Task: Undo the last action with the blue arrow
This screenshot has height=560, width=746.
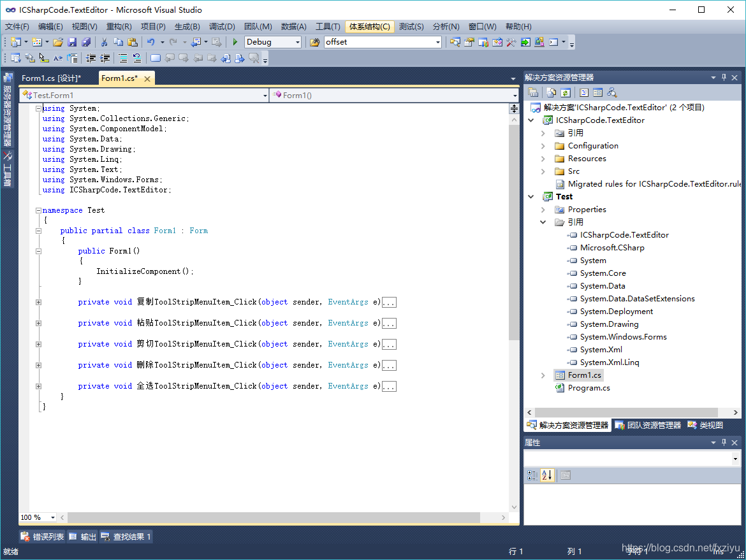Action: click(151, 42)
